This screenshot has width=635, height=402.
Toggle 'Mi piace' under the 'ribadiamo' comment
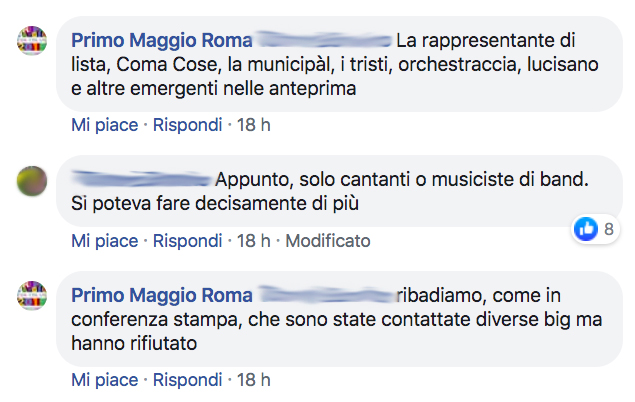coord(104,380)
